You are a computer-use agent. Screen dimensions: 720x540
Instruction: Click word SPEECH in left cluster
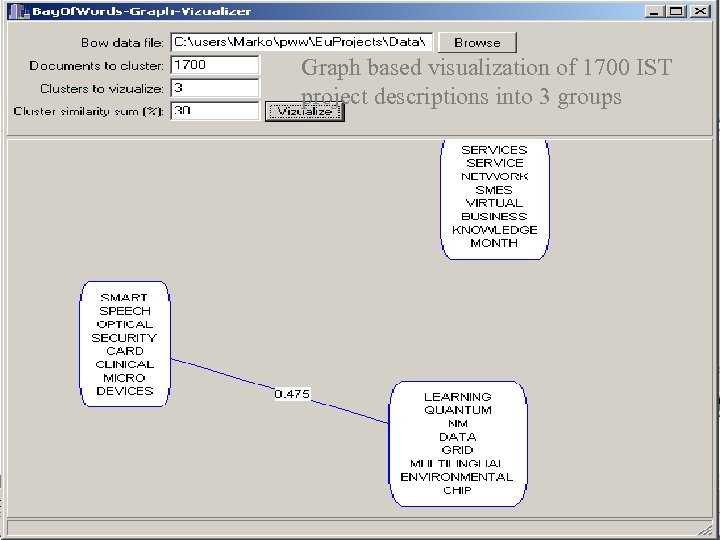click(x=125, y=311)
